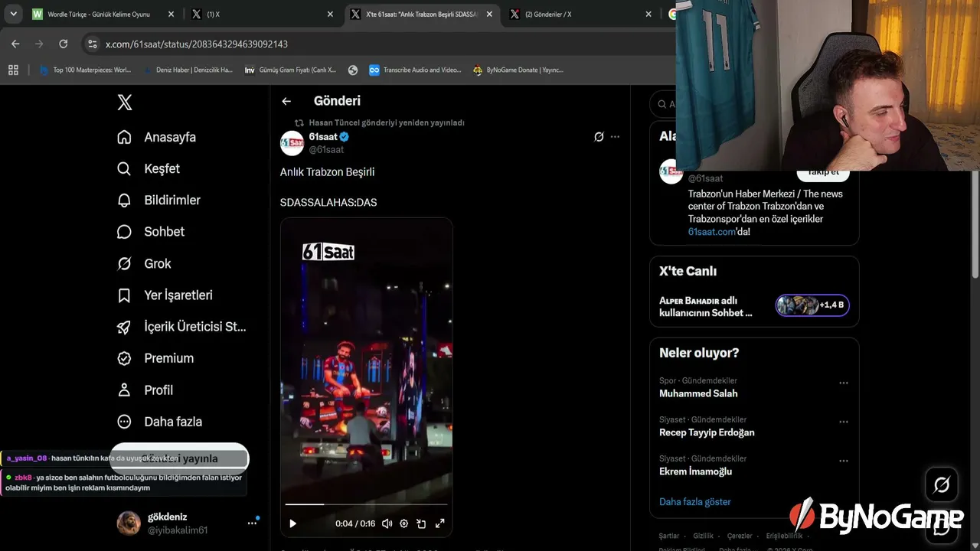
Task: Seek on the video progress bar
Action: [366, 504]
